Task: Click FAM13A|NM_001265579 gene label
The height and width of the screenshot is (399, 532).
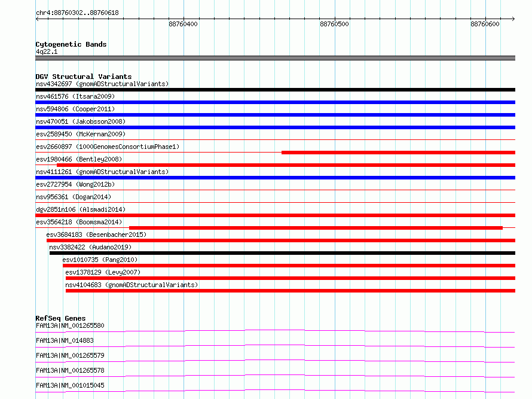Action: [x=70, y=355]
